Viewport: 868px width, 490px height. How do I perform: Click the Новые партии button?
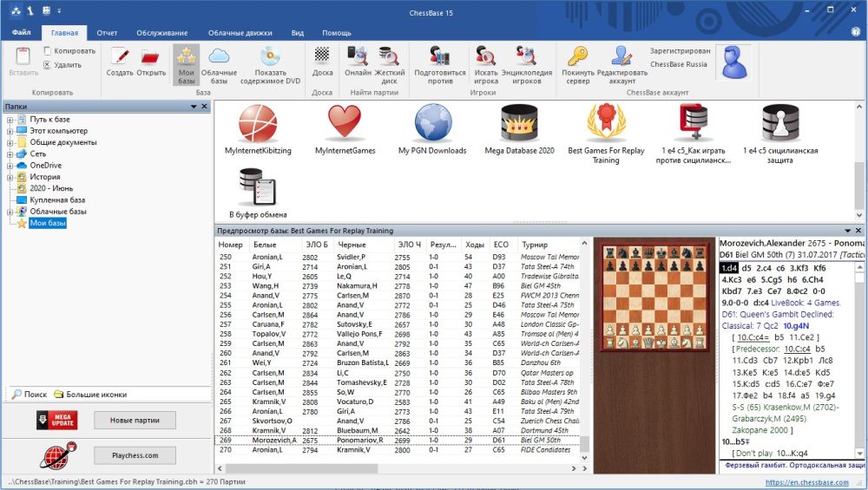[135, 421]
